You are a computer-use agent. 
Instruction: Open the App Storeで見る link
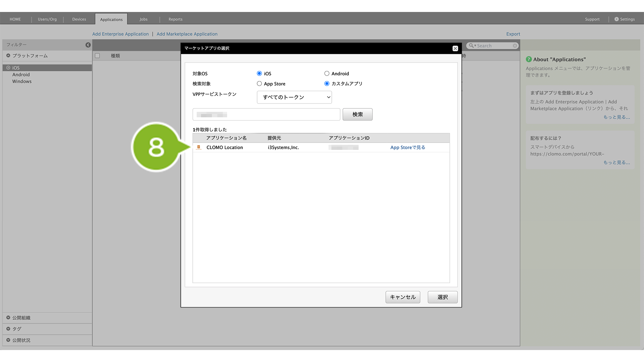click(x=407, y=147)
